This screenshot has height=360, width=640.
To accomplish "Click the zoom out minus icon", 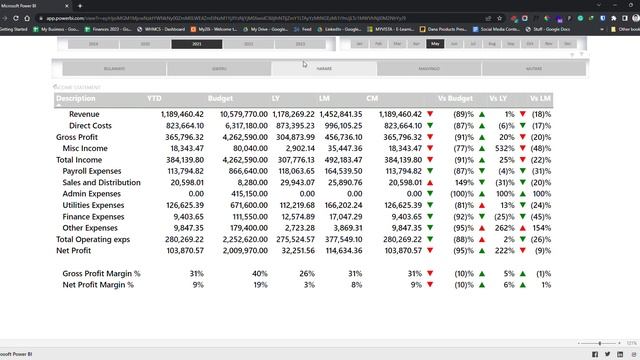I will (579, 343).
